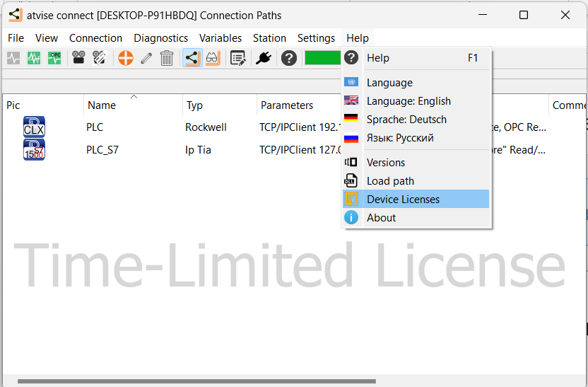Click the Parameters column header
The height and width of the screenshot is (387, 588).
coord(299,105)
